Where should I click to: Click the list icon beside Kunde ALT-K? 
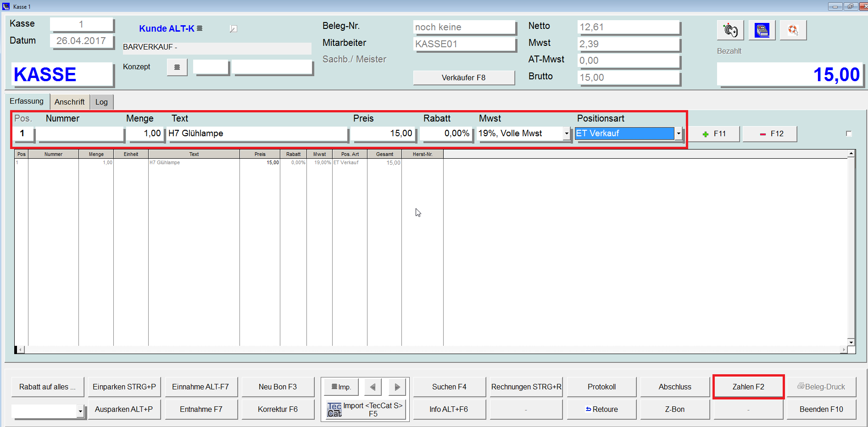pos(200,28)
